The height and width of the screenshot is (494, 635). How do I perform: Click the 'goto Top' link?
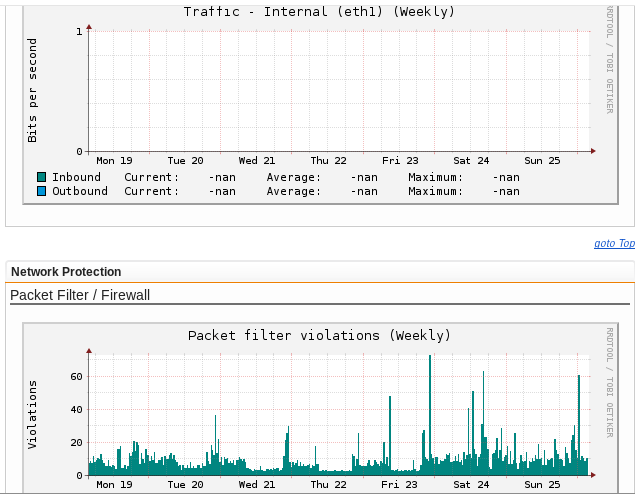(x=614, y=243)
